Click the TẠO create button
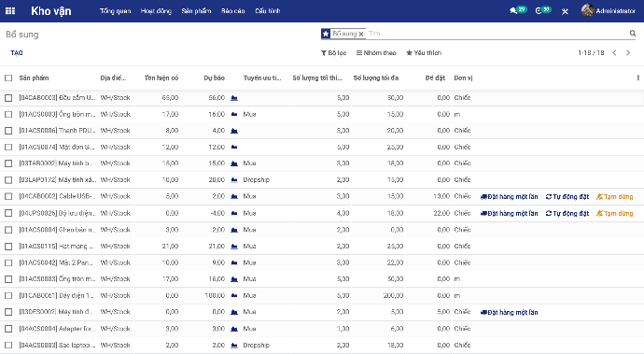 [x=17, y=52]
